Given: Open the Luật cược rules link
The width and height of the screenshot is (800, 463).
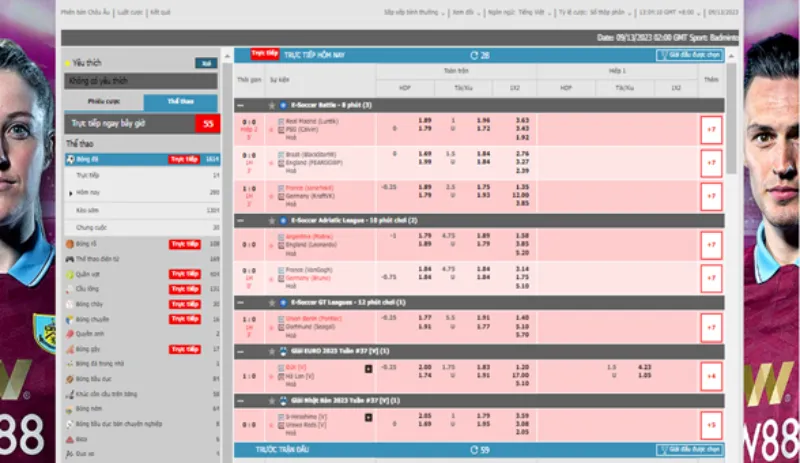Looking at the screenshot, I should click(x=130, y=12).
